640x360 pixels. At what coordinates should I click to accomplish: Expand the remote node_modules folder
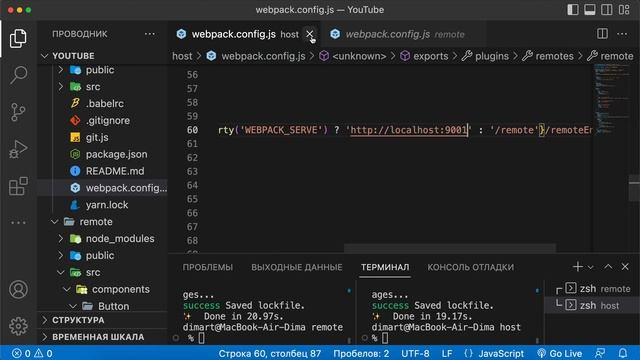(x=120, y=239)
